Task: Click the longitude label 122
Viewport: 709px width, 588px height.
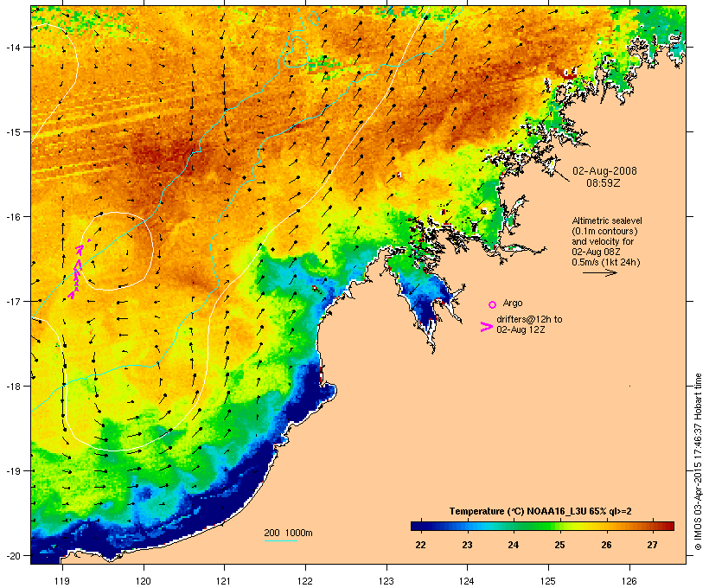Action: click(x=305, y=581)
